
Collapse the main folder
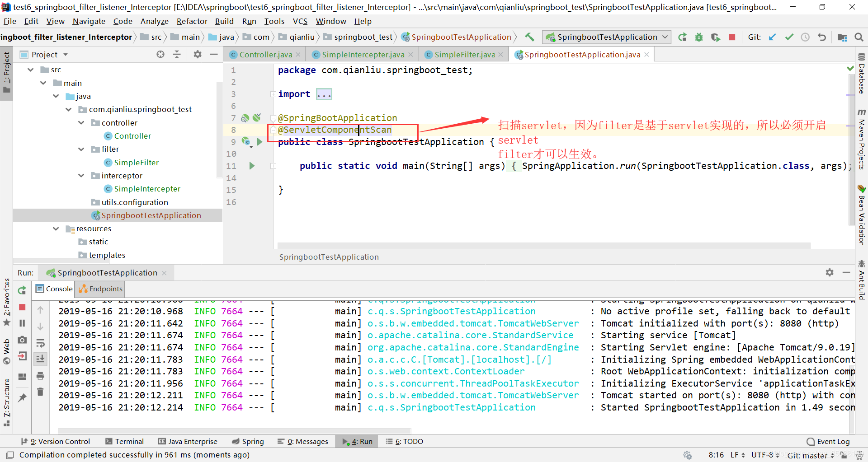click(x=43, y=83)
